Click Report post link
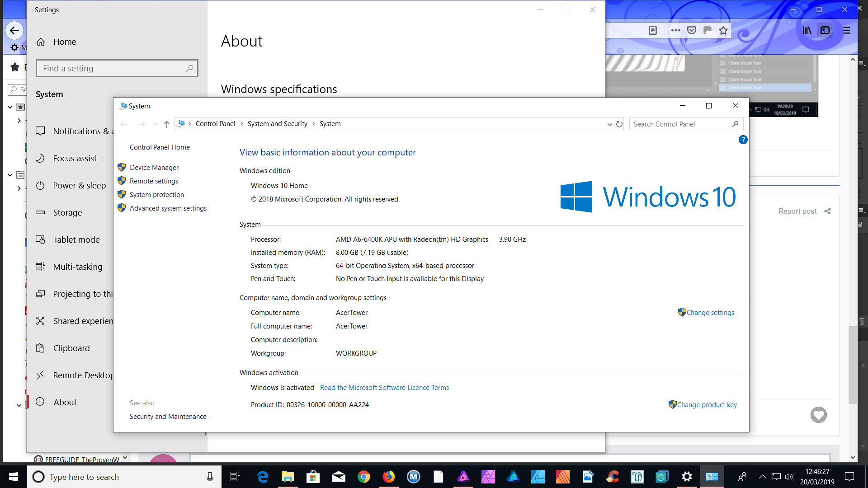The image size is (868, 488). point(797,211)
